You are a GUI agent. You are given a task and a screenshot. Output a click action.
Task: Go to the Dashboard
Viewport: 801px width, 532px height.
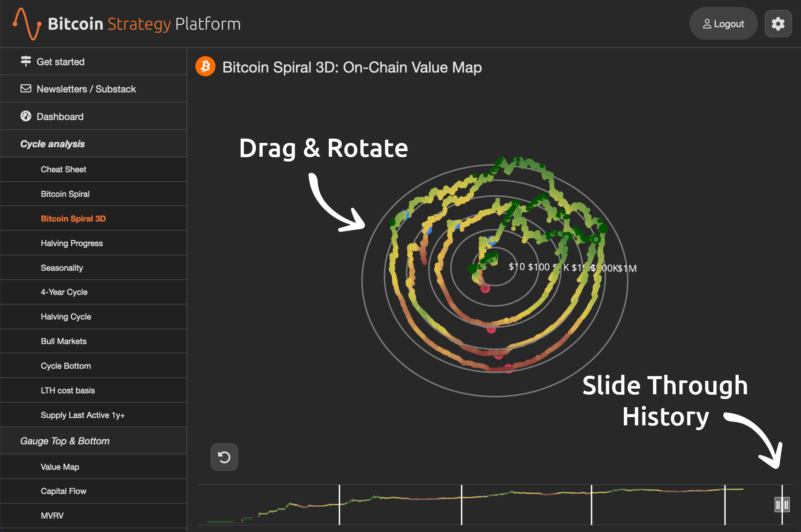[x=93, y=116]
